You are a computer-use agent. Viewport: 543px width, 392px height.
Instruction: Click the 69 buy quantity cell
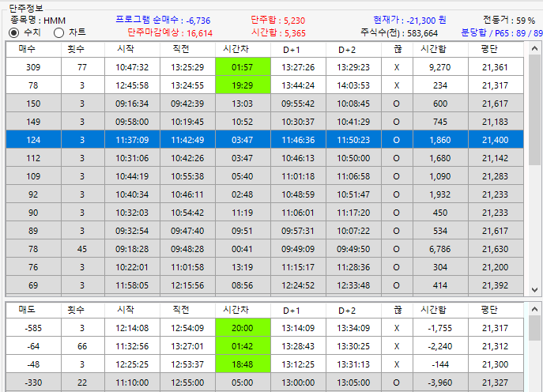point(33,285)
